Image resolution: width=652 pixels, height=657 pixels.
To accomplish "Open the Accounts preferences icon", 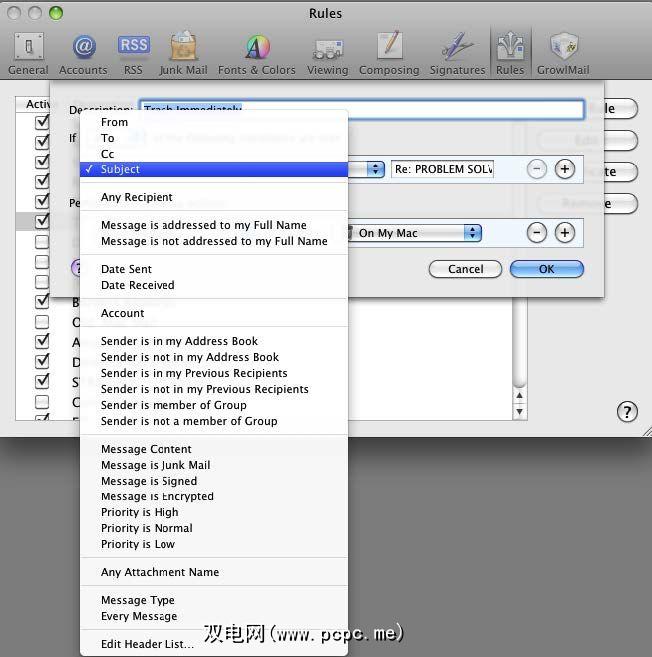I will (83, 53).
